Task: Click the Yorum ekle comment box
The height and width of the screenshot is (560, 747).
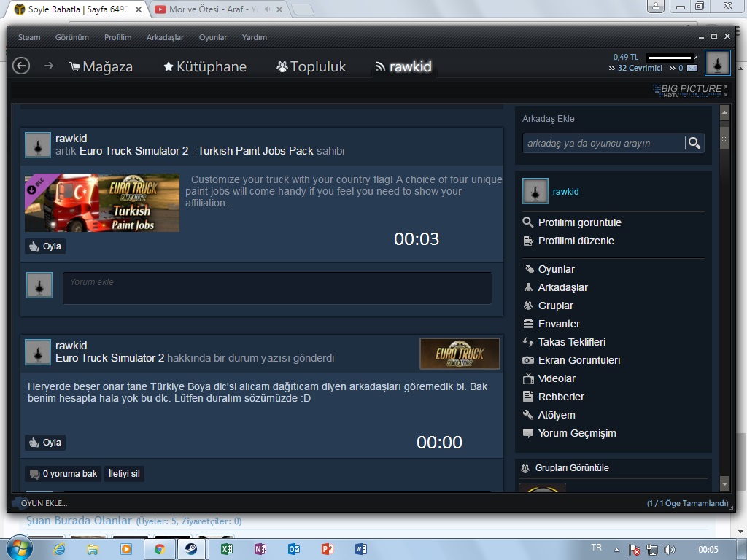Action: 276,287
